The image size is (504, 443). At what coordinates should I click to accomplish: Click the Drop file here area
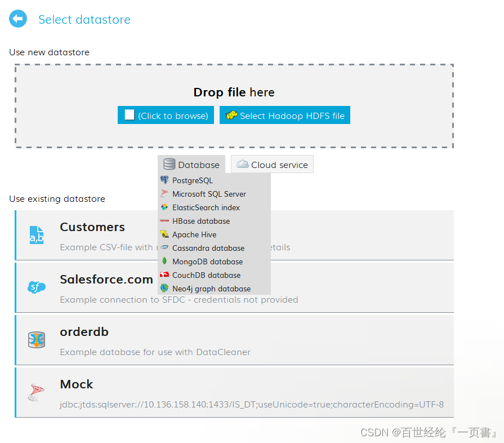(234, 106)
